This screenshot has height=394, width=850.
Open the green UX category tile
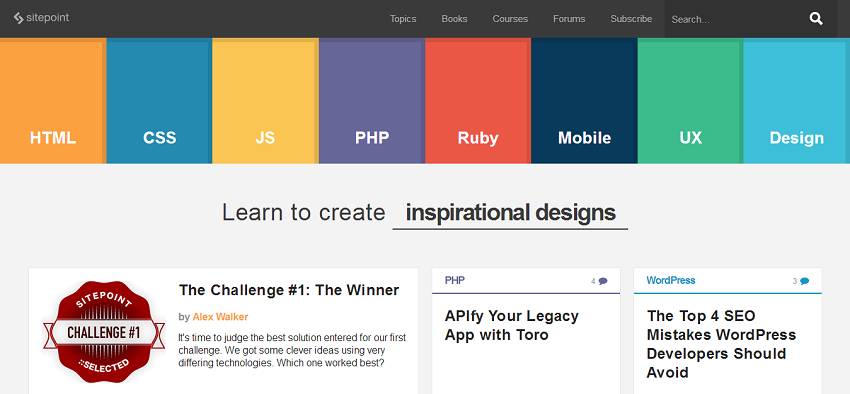(x=690, y=101)
